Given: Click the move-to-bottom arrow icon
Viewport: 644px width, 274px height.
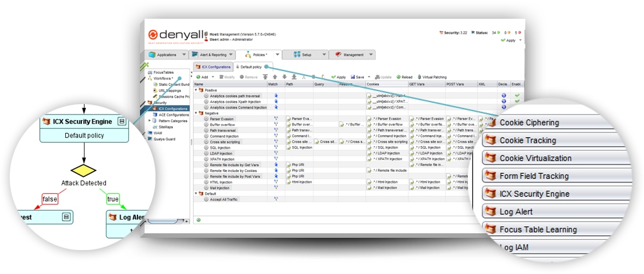Looking at the screenshot, I should 294,77.
